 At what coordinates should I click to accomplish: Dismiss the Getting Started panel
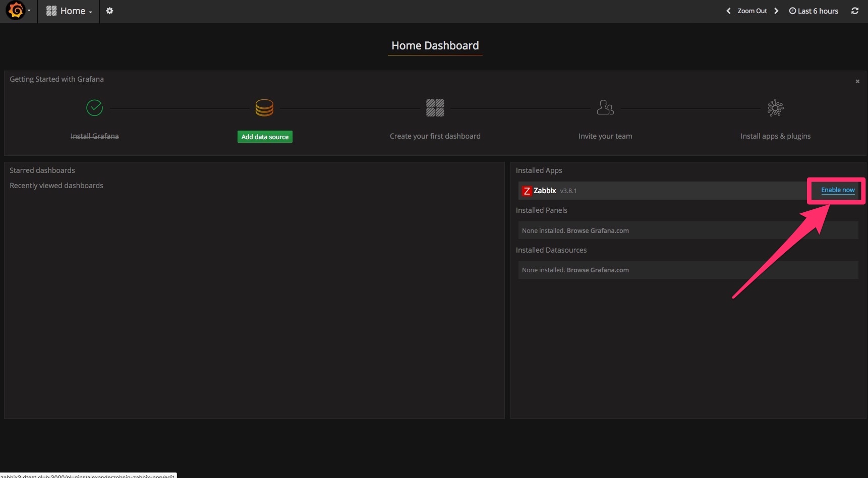click(857, 81)
